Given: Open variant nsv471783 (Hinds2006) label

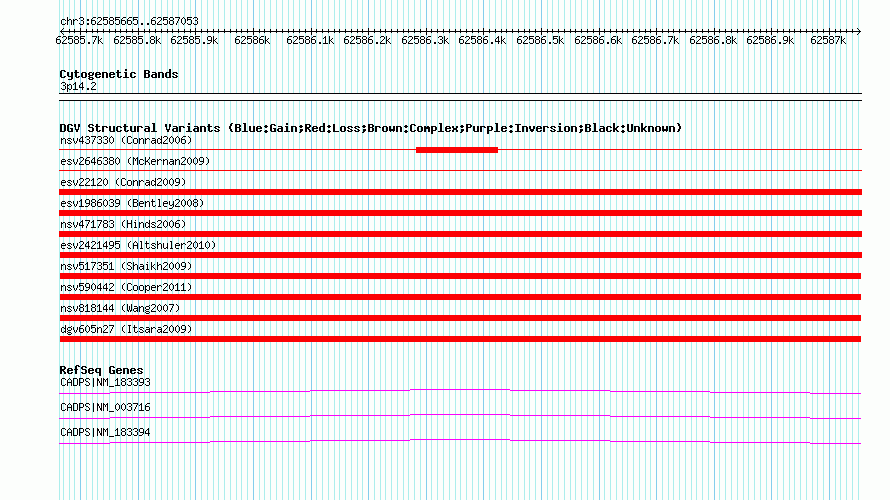Looking at the screenshot, I should tap(123, 224).
